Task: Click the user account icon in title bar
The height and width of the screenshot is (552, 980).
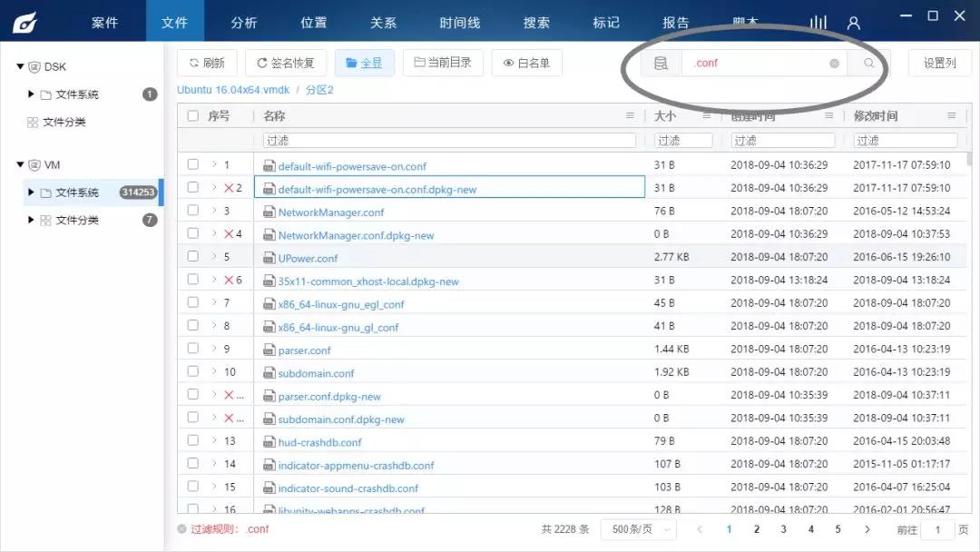Action: pyautogui.click(x=852, y=23)
